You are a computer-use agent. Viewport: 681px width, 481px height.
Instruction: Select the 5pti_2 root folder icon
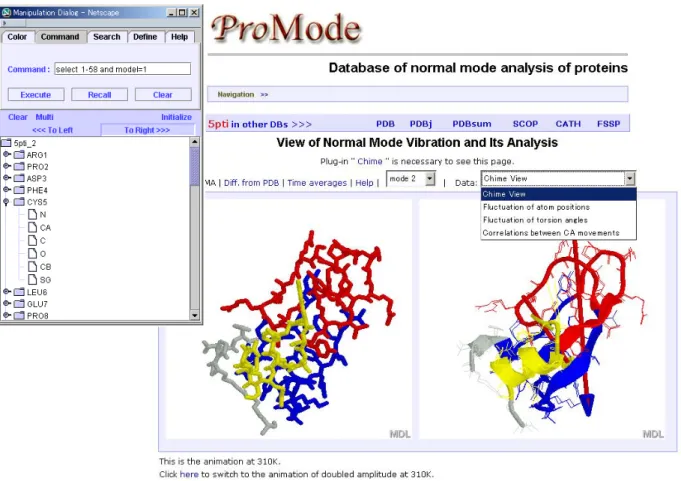click(7, 143)
